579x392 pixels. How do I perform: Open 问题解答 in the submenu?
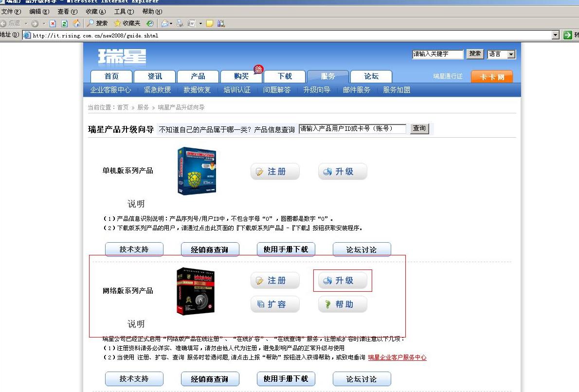point(277,90)
